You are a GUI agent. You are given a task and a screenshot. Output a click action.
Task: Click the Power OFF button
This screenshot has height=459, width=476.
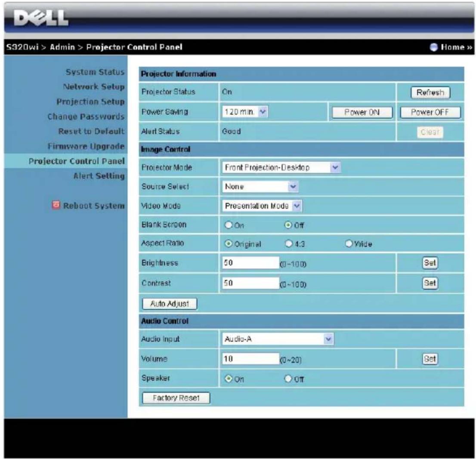(x=430, y=112)
